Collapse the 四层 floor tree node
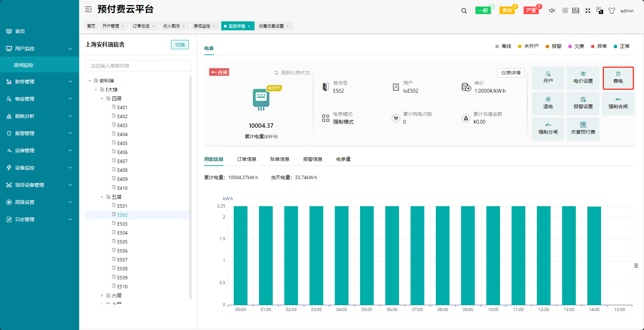The width and height of the screenshot is (644, 330). (x=102, y=99)
